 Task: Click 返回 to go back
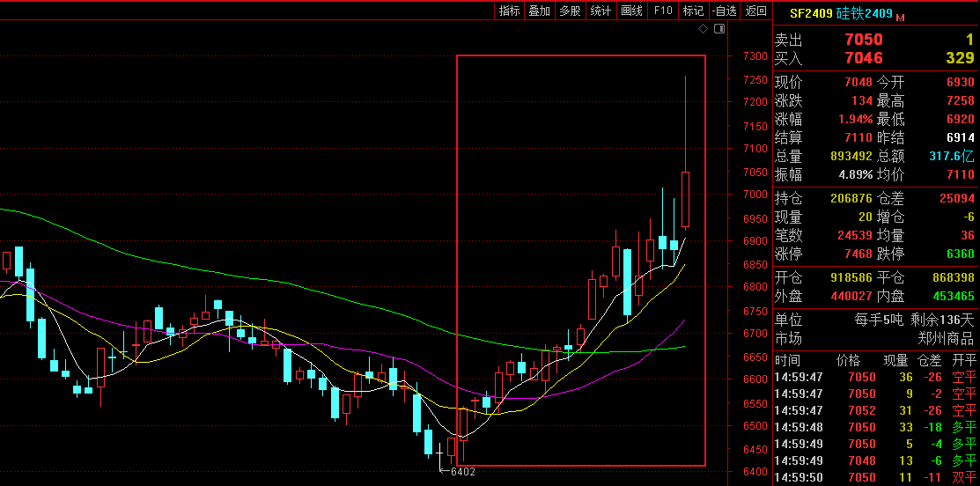coord(755,11)
